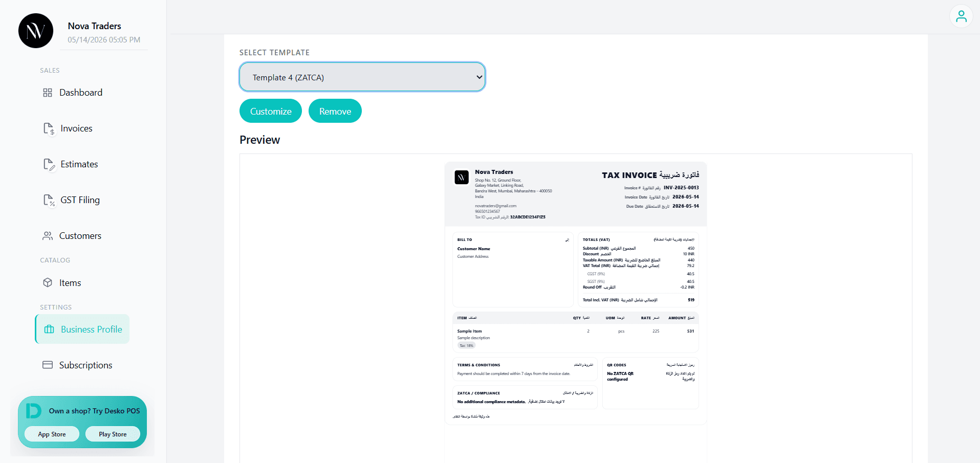Click the Remove button
This screenshot has width=980, height=463.
tap(335, 111)
